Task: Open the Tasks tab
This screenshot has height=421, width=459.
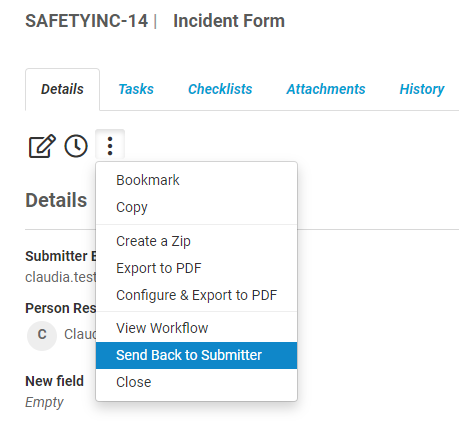Action: pos(136,89)
